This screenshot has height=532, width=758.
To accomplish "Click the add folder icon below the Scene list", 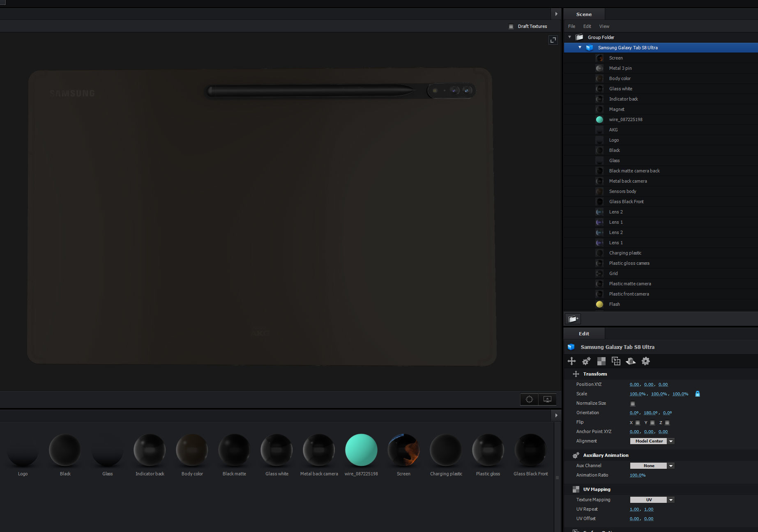I will coord(573,319).
